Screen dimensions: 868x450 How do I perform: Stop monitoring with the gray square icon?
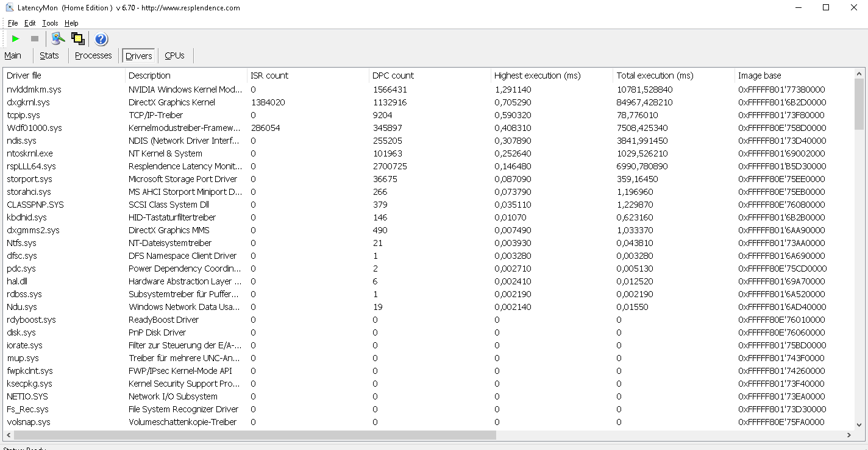tap(35, 39)
